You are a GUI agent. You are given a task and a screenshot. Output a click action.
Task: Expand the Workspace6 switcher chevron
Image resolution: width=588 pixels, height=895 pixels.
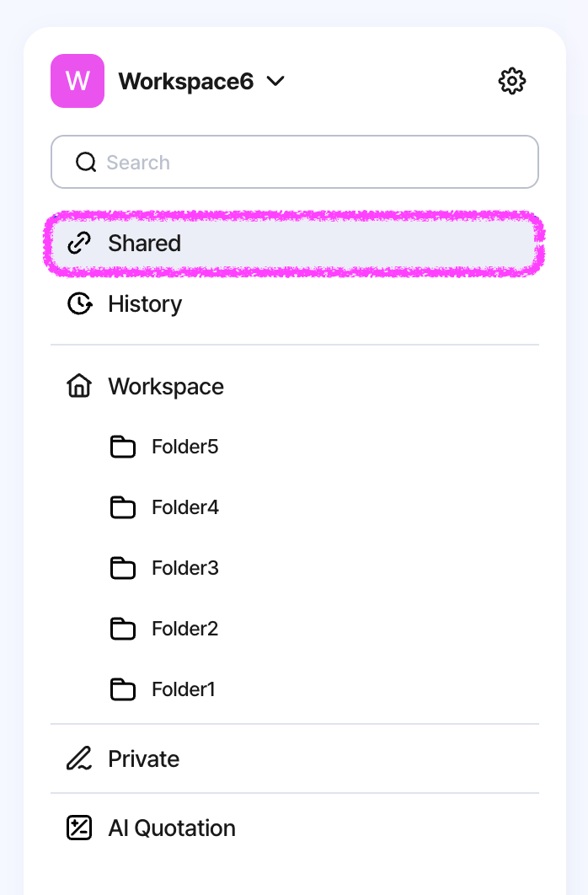(x=276, y=81)
